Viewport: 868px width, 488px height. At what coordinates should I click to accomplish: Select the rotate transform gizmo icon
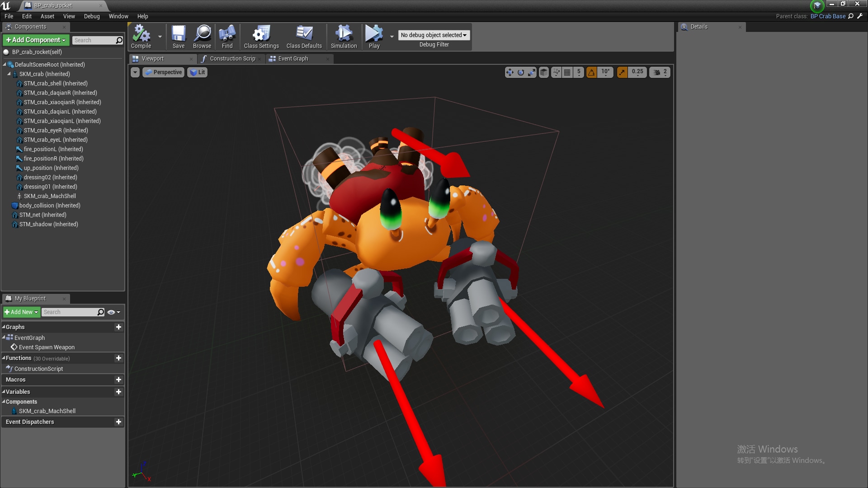[x=521, y=72]
